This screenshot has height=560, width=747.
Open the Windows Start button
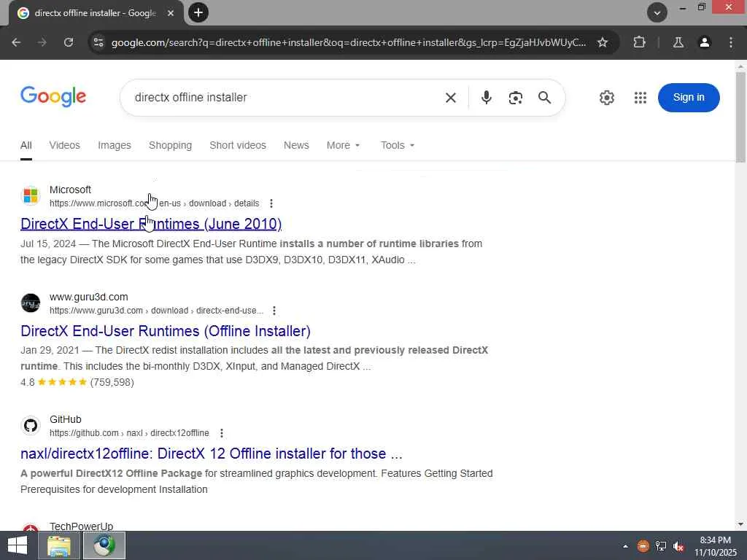(18, 545)
